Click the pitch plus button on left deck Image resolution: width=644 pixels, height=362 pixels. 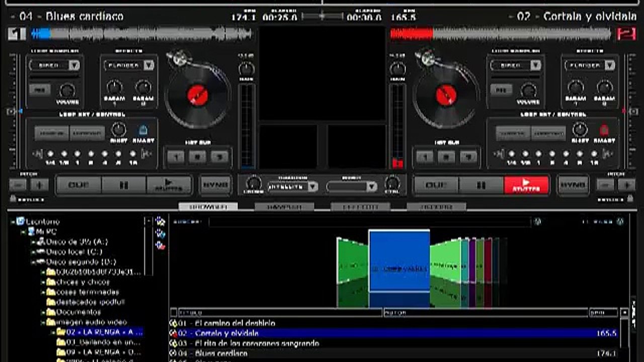(39, 185)
